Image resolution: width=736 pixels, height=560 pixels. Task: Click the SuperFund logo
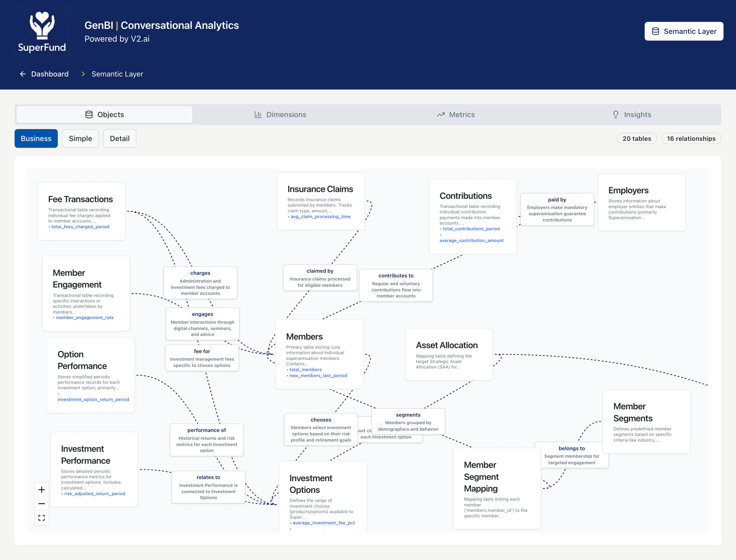tap(42, 32)
